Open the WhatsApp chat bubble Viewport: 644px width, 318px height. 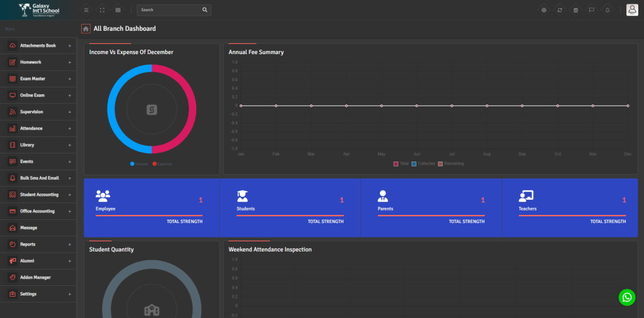coord(626,297)
